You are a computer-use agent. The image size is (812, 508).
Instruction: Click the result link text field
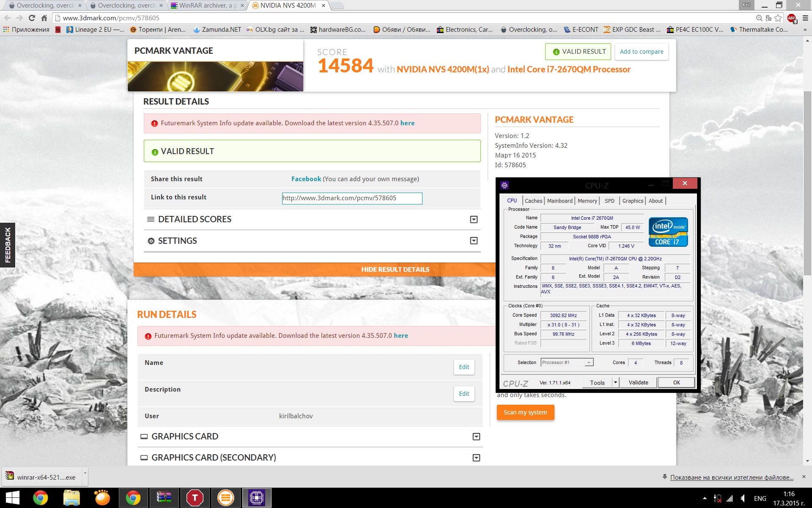[x=352, y=198]
